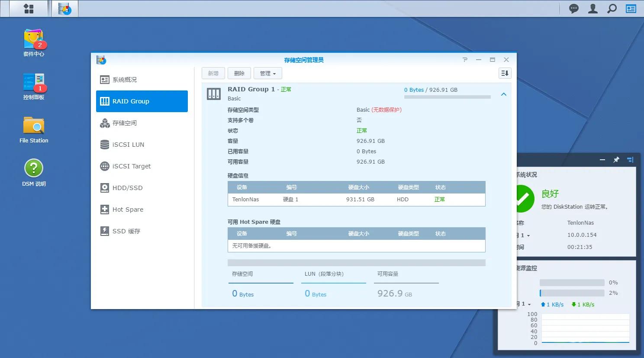Click the 新增 button
This screenshot has height=358, width=644.
(x=213, y=73)
